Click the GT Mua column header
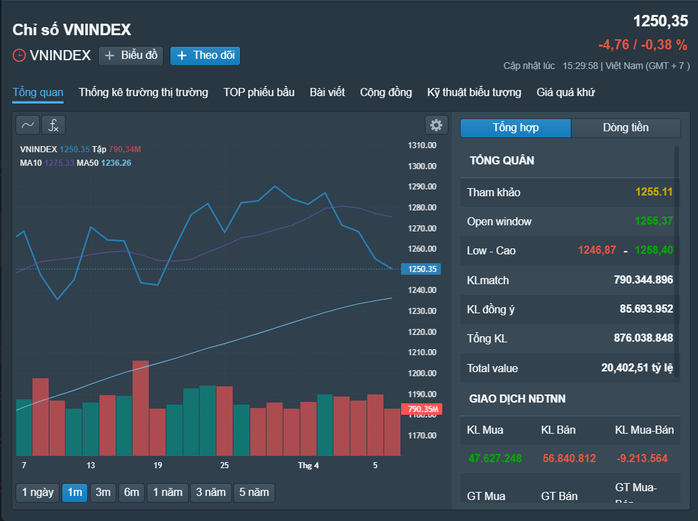 [486, 496]
